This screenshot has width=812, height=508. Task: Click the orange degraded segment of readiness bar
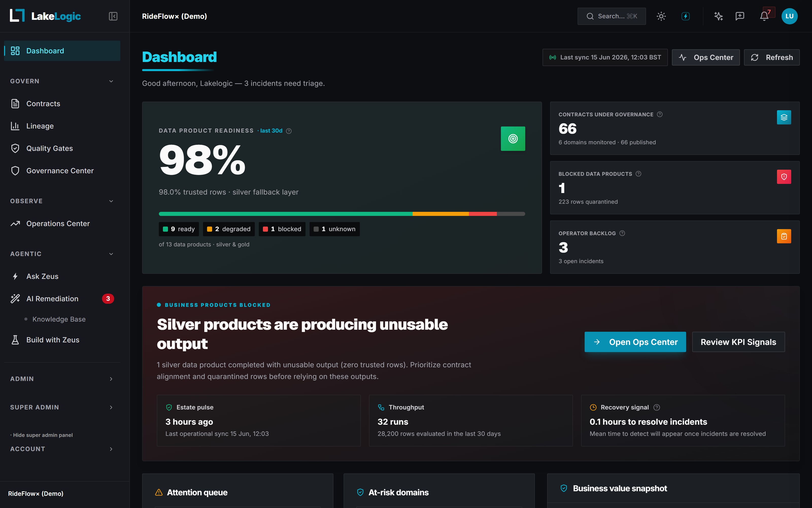point(441,214)
